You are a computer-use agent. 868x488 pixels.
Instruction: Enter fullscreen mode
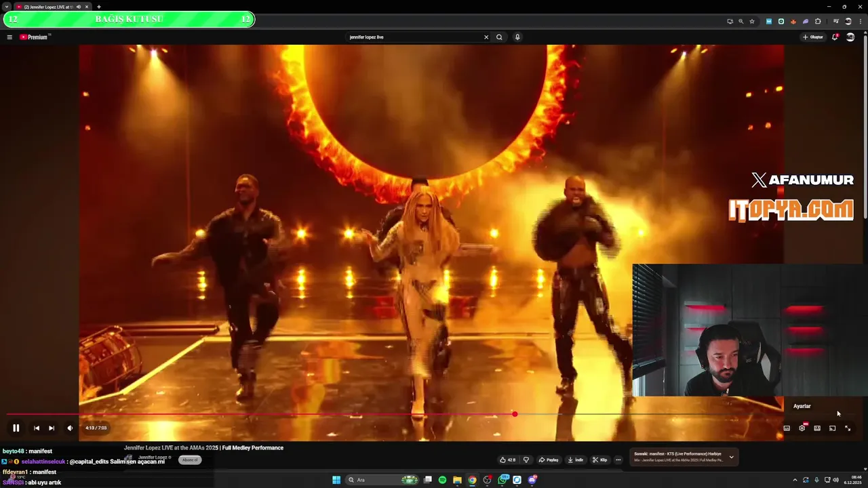click(x=848, y=428)
